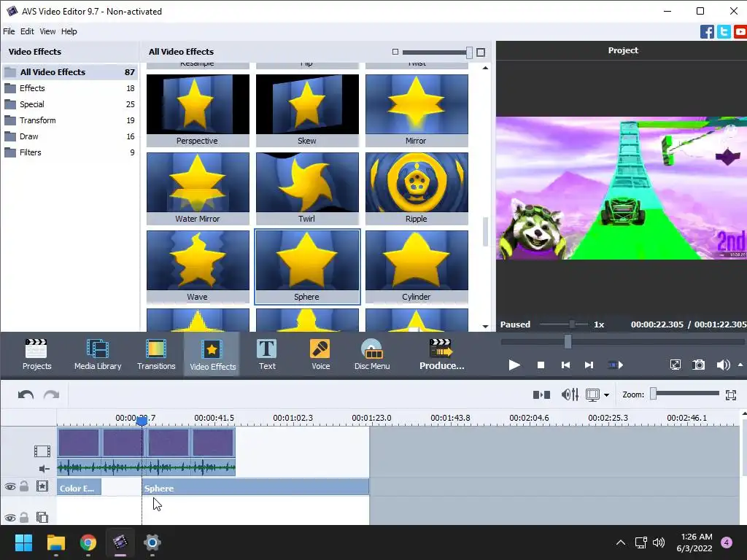This screenshot has height=560, width=747.
Task: Jump to previous frame
Action: point(565,365)
